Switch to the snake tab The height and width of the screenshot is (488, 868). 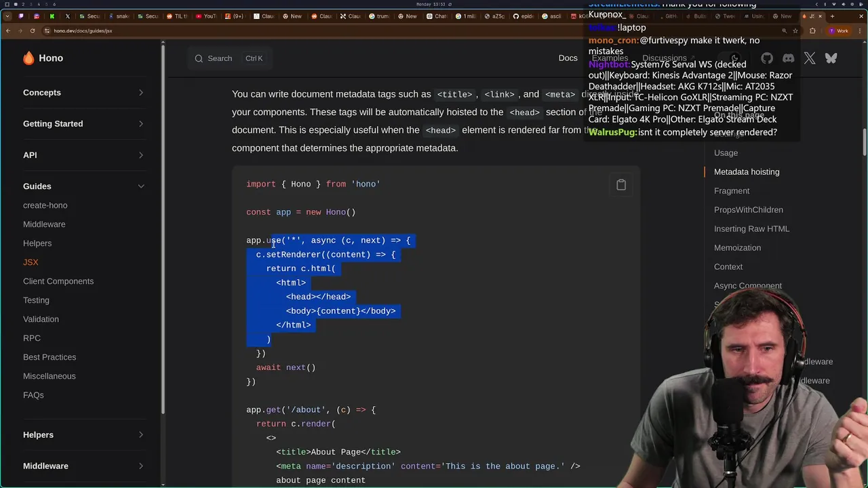pos(119,16)
